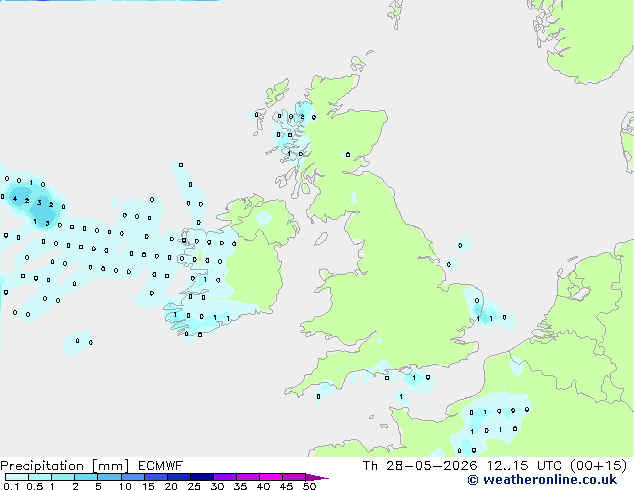Screen dimensions: 634x490
Task: Click the 'Precipitation' title word
Action: click(x=42, y=466)
